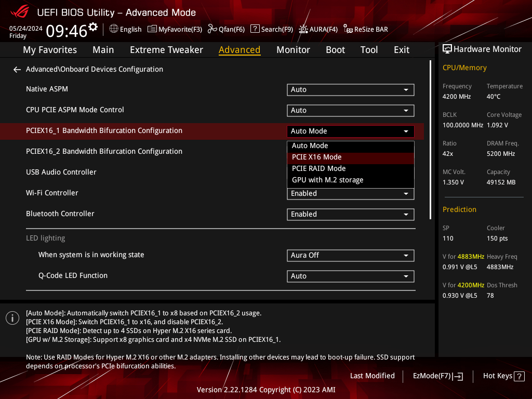The width and height of the screenshot is (532, 399).
Task: Click the EzMode exit arrow icon
Action: point(458,376)
